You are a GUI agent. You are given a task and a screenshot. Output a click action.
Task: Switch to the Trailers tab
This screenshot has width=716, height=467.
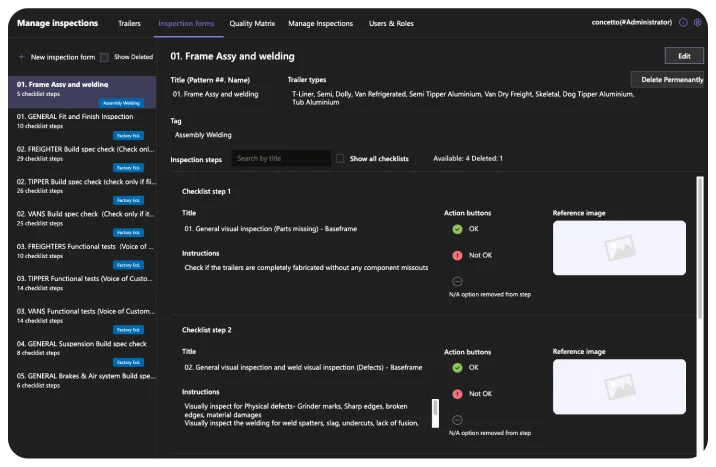pyautogui.click(x=129, y=22)
